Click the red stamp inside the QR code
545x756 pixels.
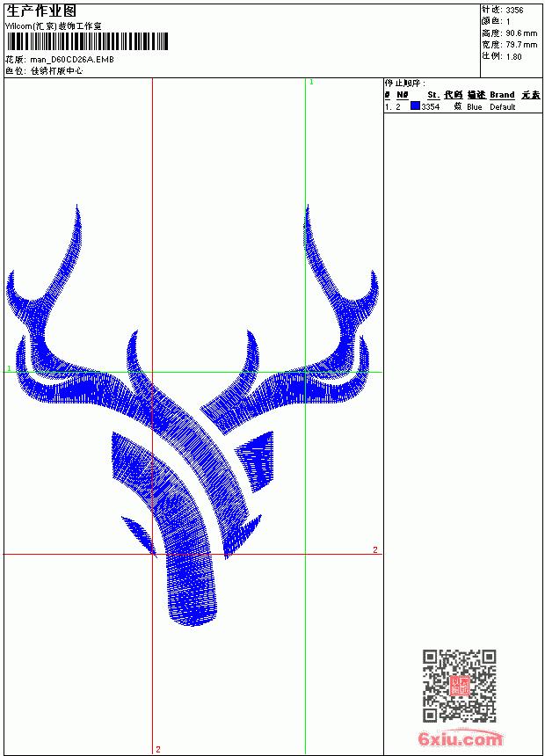point(460,686)
